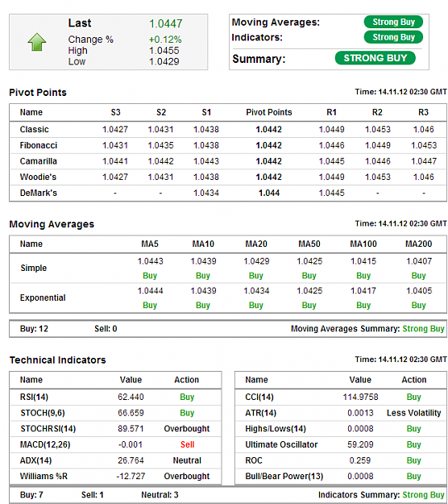Select the Highs/Lows(14) indicator name
The image size is (448, 504).
pyautogui.click(x=276, y=428)
